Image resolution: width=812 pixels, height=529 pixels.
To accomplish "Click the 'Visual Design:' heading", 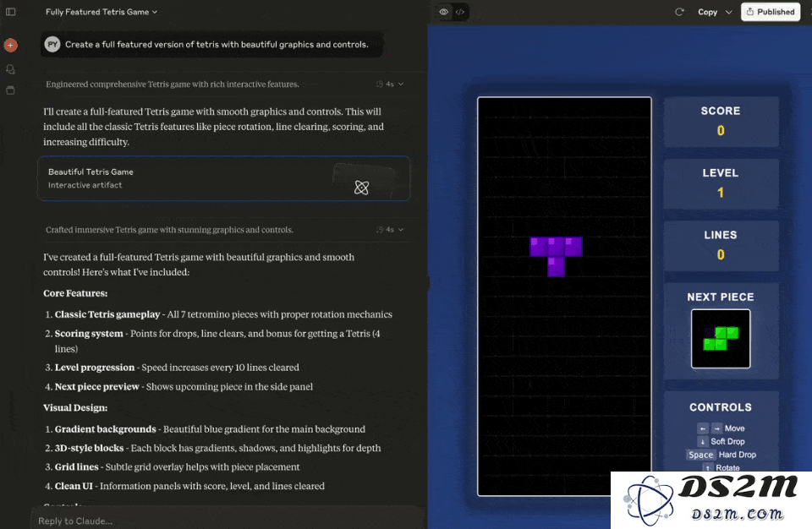I will (75, 407).
